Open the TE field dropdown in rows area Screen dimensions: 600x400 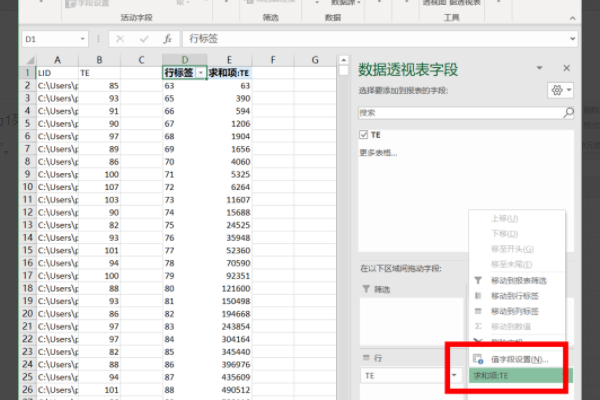click(455, 376)
